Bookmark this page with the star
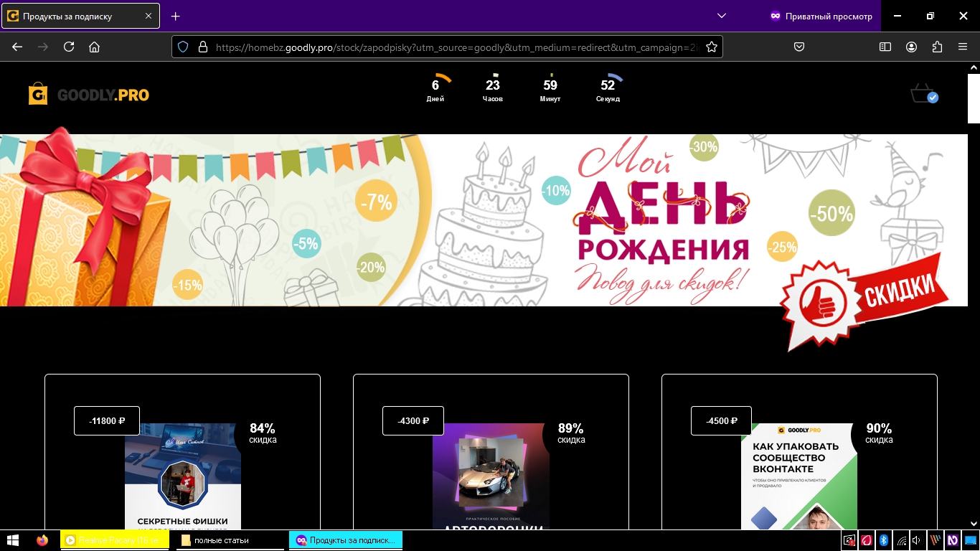 (x=712, y=47)
